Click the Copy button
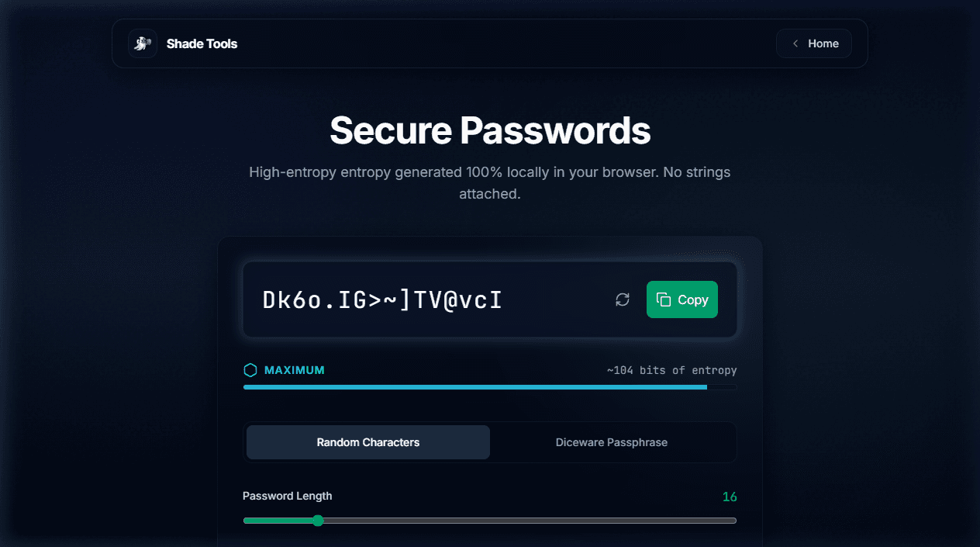The width and height of the screenshot is (980, 547). (x=682, y=299)
